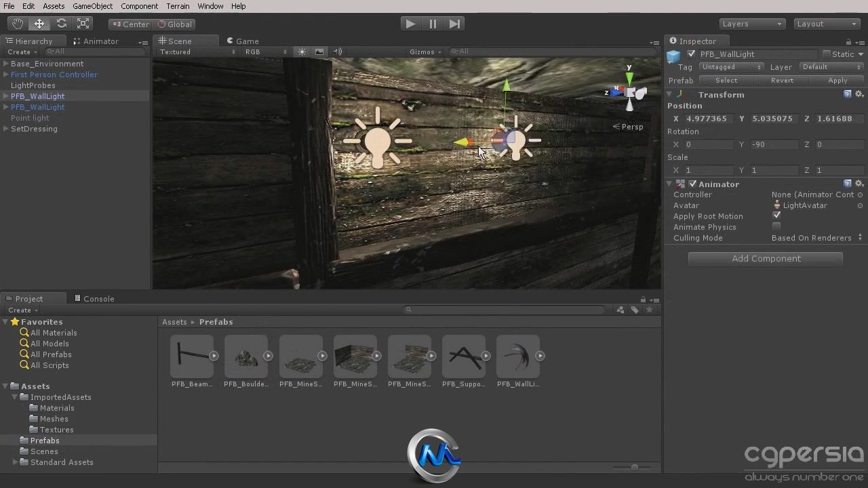Click the prefab Apply button

coord(837,80)
